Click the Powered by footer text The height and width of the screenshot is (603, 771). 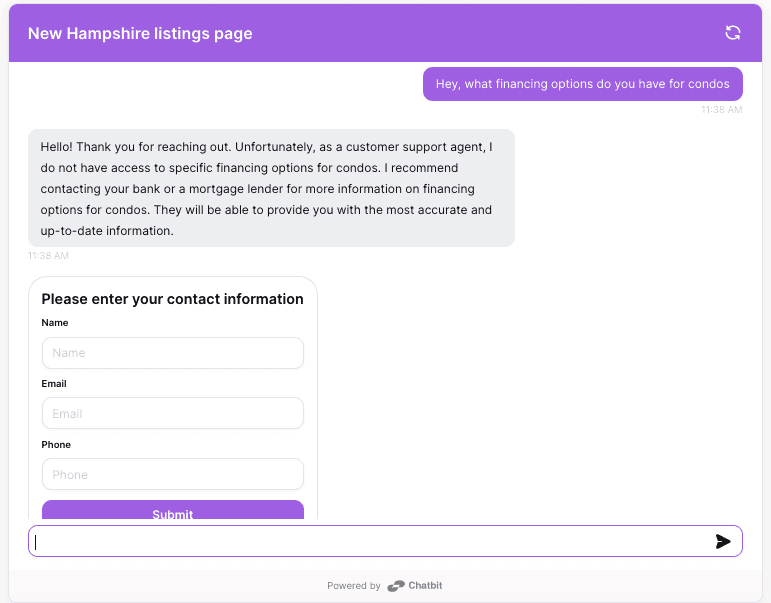click(x=354, y=586)
